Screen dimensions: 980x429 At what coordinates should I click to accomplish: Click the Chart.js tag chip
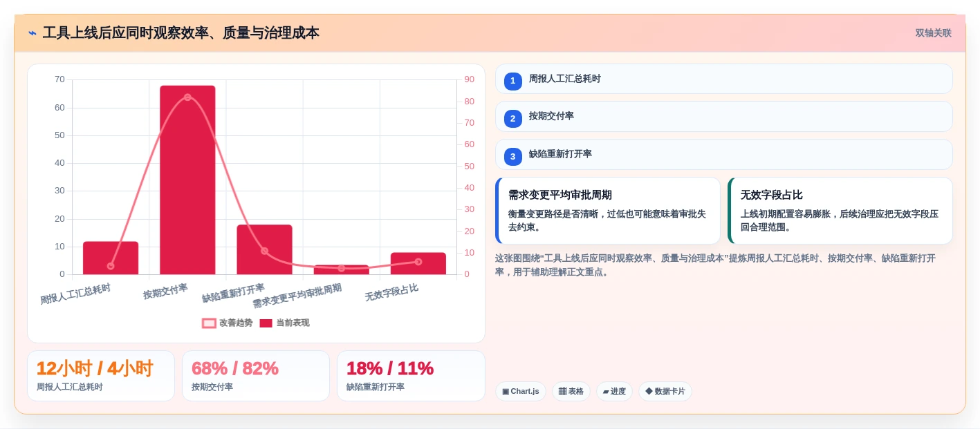tap(520, 392)
